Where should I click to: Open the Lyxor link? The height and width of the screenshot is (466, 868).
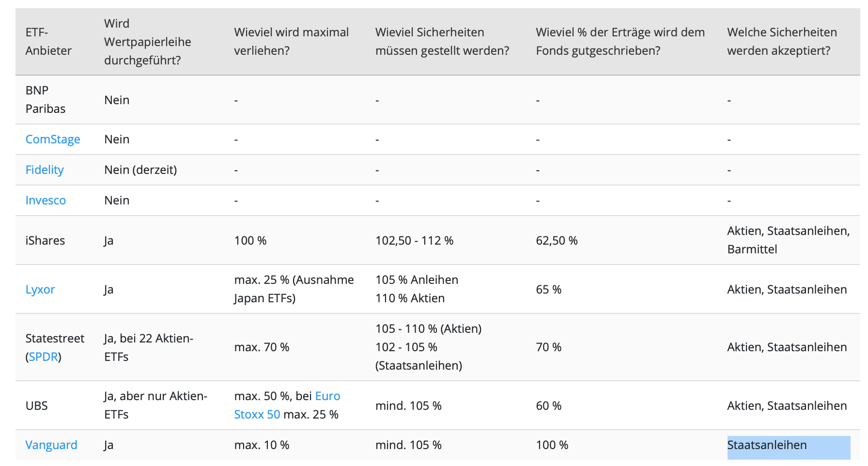pyautogui.click(x=40, y=290)
